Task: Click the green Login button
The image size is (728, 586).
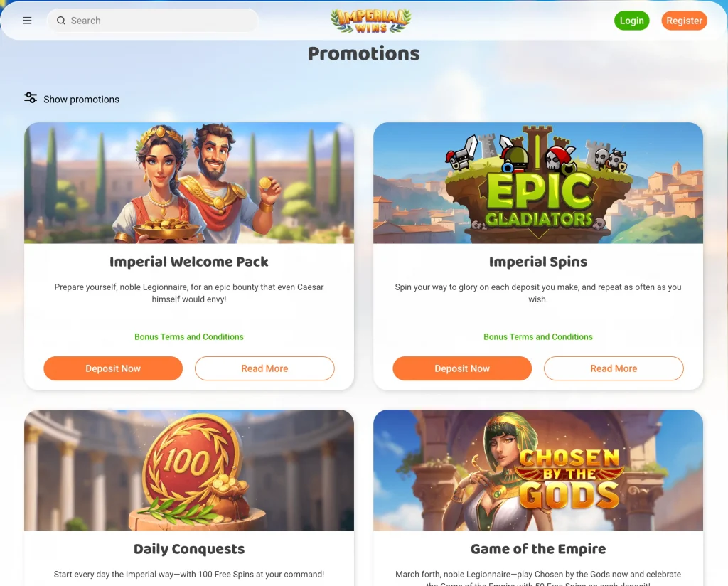Action: click(x=631, y=21)
